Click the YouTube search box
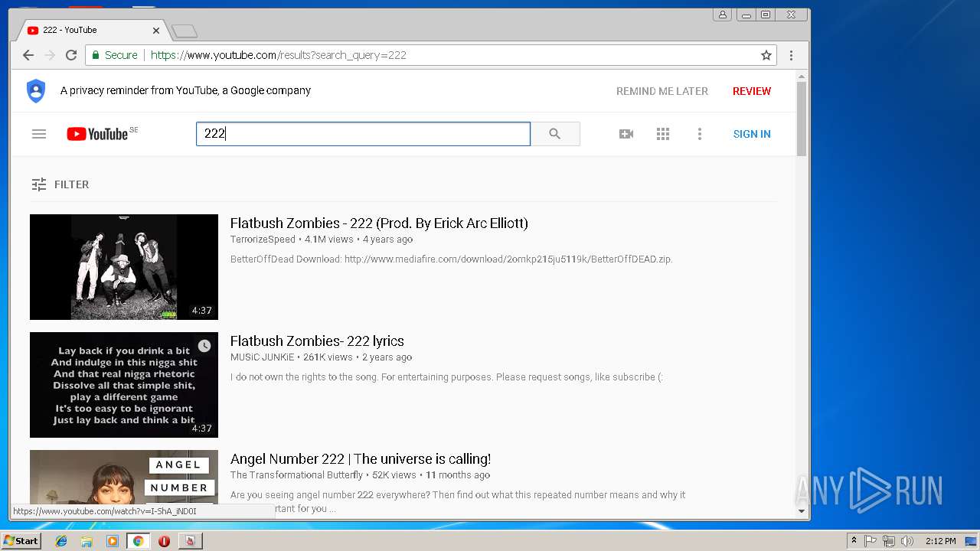980x551 pixels. (x=363, y=134)
